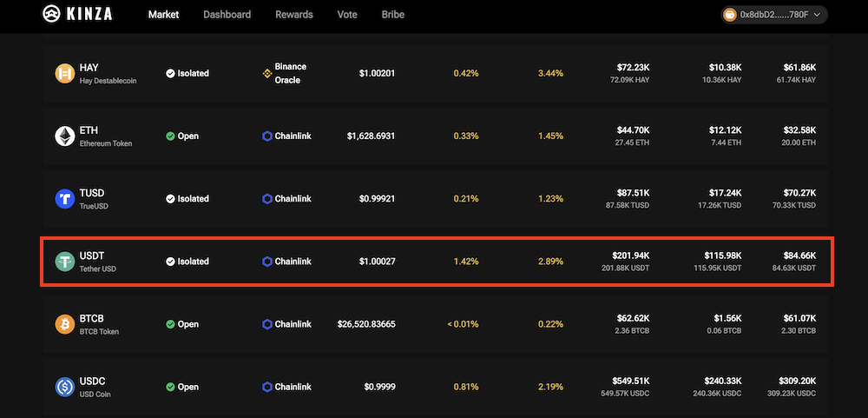Switch to the Dashboard tab
The width and height of the screenshot is (868, 418).
pos(227,15)
